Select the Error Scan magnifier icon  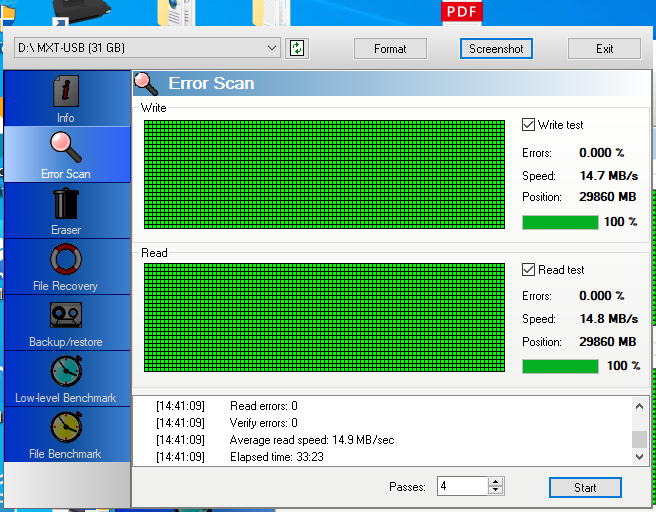(65, 148)
